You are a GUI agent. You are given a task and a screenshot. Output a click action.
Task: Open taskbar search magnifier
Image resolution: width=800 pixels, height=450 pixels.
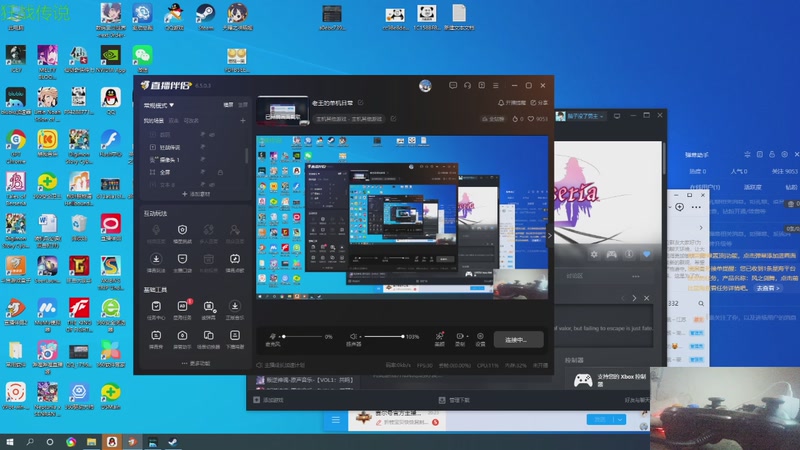click(x=30, y=442)
